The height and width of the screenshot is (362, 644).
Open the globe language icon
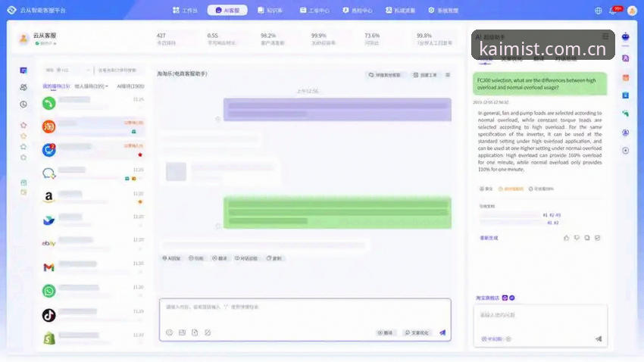click(599, 11)
